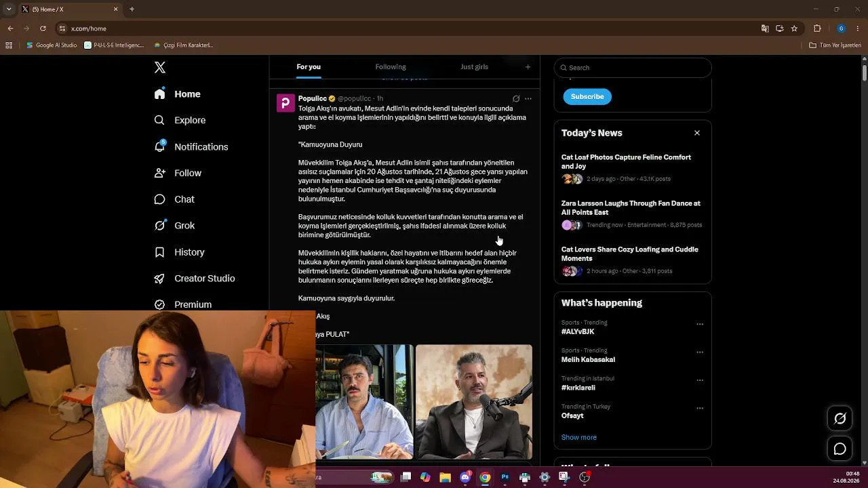Open the Follow page in sidebar
Image resolution: width=868 pixels, height=488 pixels.
178,173
